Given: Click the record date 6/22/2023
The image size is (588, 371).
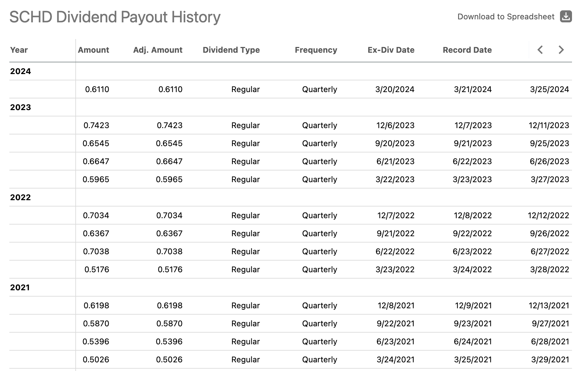Looking at the screenshot, I should 472,161.
